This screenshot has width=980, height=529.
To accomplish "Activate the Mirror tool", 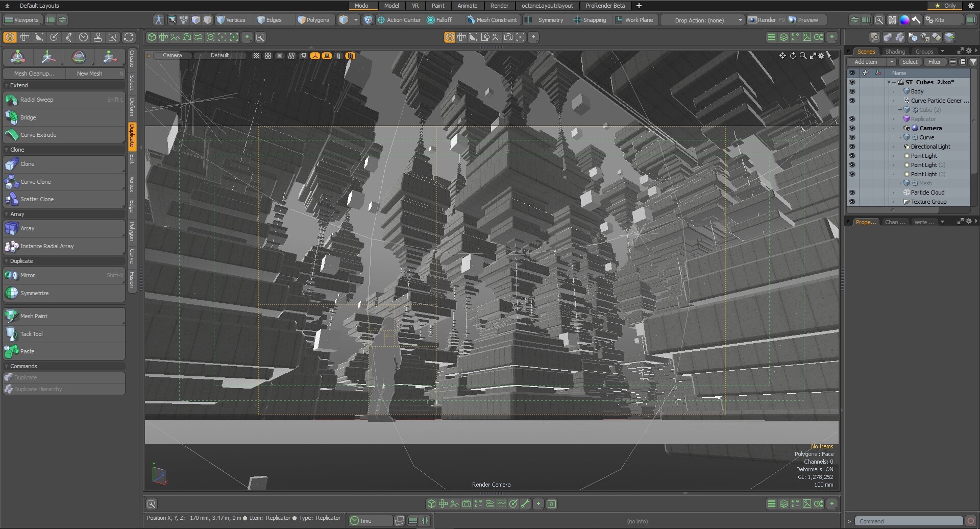I will [x=64, y=275].
